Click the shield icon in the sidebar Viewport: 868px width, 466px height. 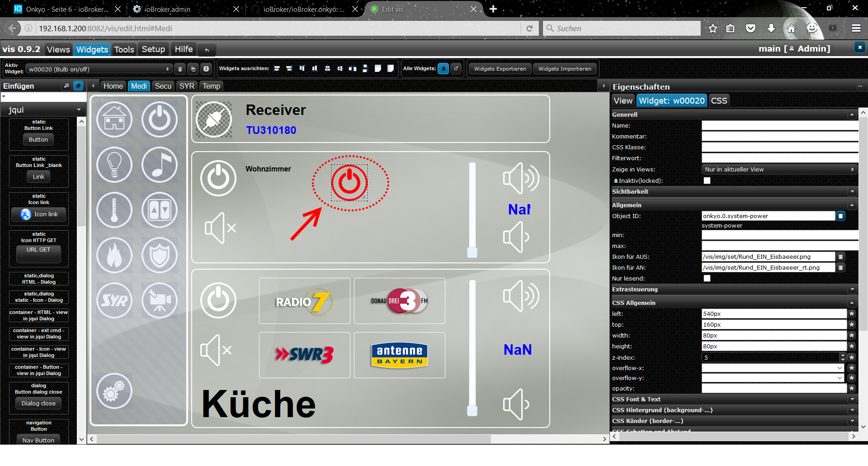pyautogui.click(x=160, y=255)
